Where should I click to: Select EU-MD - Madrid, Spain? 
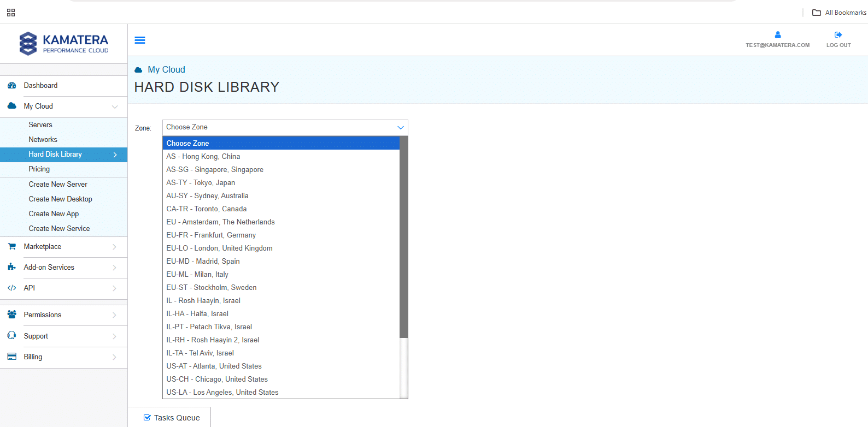click(281, 261)
